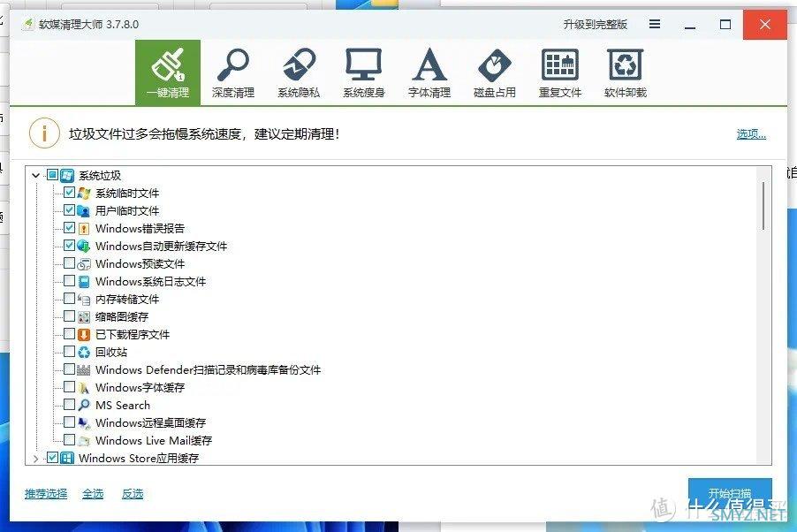The height and width of the screenshot is (532, 797).
Task: Maximize the 软媒清理大师 window
Action: pos(725,25)
